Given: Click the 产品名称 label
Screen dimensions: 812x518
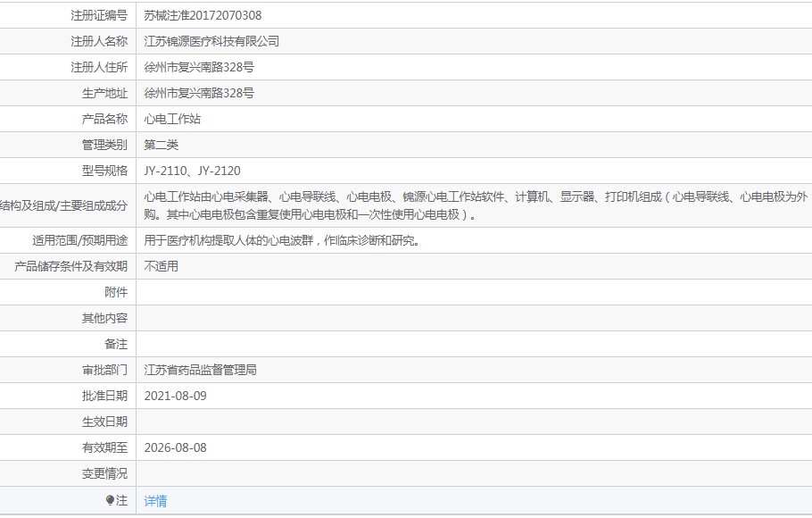Looking at the screenshot, I should pos(104,120).
